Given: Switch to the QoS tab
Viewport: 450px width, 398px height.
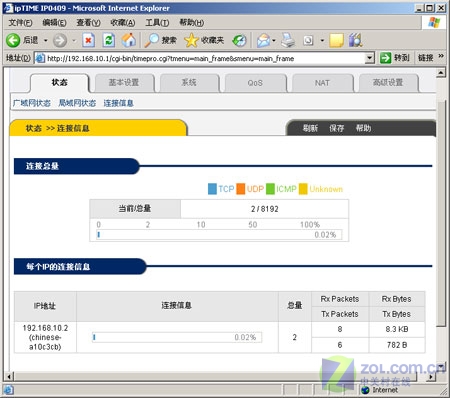Looking at the screenshot, I should click(x=255, y=83).
